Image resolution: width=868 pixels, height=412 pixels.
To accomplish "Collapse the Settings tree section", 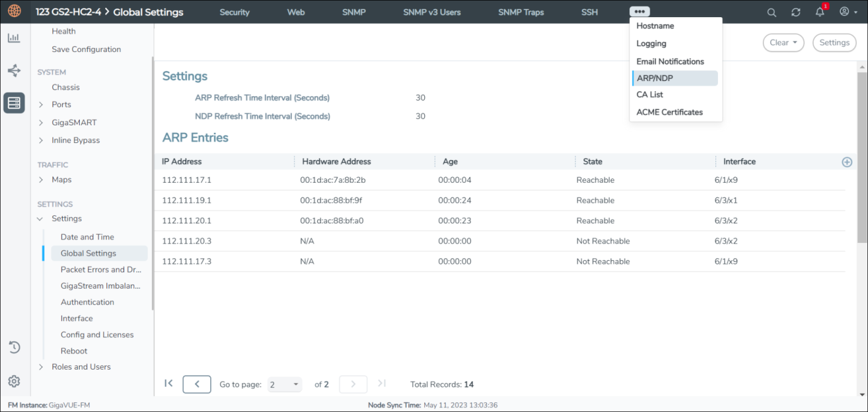I will (41, 219).
